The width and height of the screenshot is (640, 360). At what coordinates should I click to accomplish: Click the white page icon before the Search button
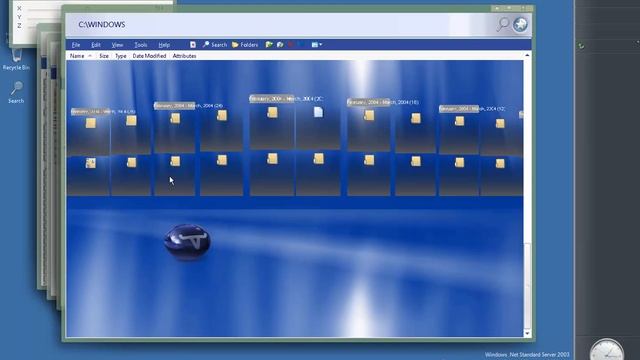193,44
